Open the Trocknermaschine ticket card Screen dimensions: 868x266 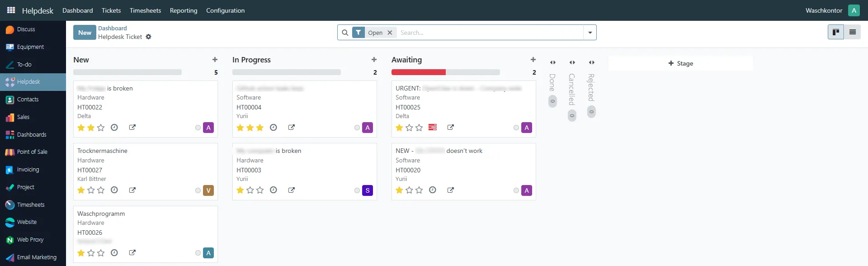point(146,171)
